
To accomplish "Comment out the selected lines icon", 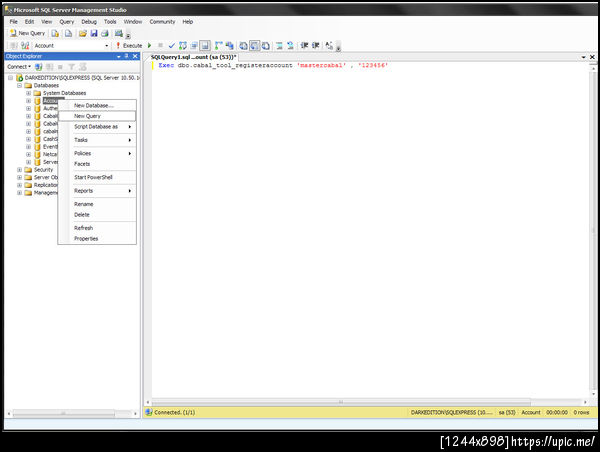I will (279, 46).
